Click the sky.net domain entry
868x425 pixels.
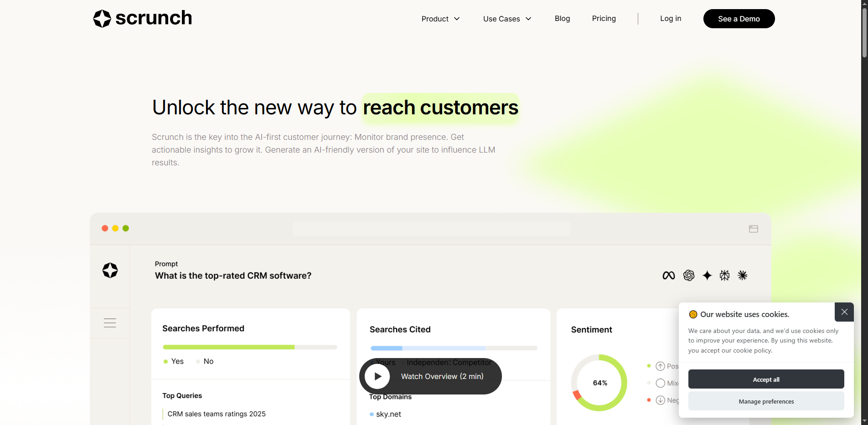point(386,414)
